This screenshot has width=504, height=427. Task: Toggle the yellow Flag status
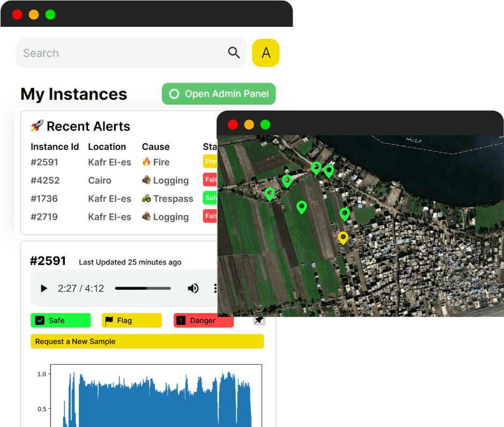[131, 320]
